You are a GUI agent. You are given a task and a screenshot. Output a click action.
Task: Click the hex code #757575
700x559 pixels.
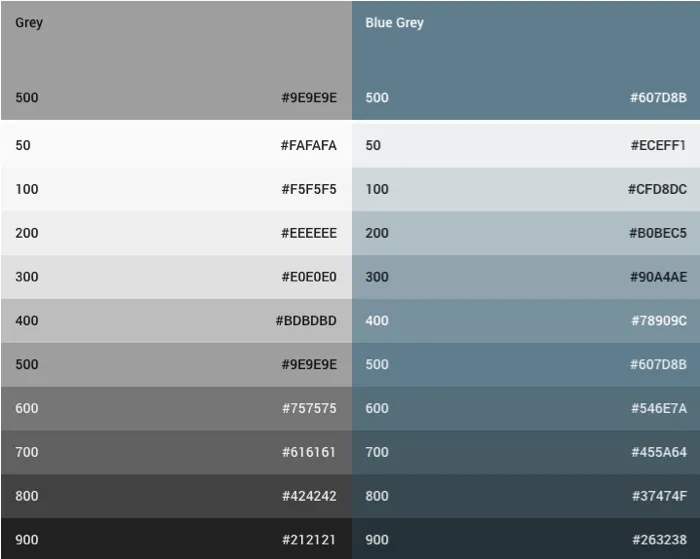coord(309,408)
